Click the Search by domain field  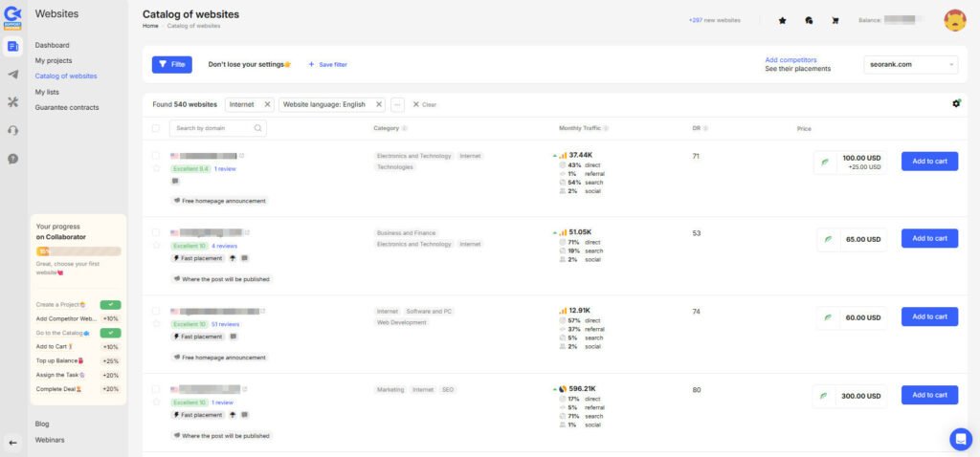[217, 128]
